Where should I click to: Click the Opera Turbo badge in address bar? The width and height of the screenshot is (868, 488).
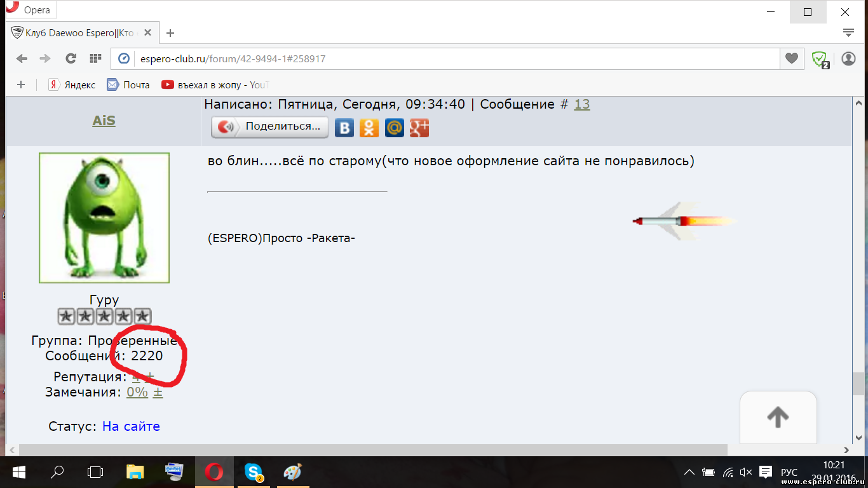click(x=124, y=58)
